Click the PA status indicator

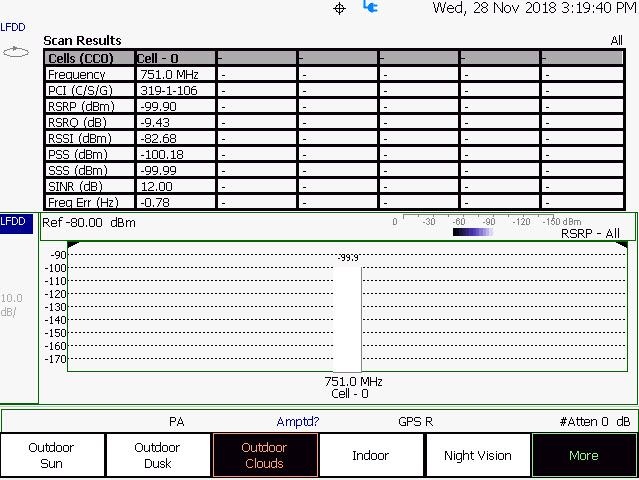click(176, 421)
